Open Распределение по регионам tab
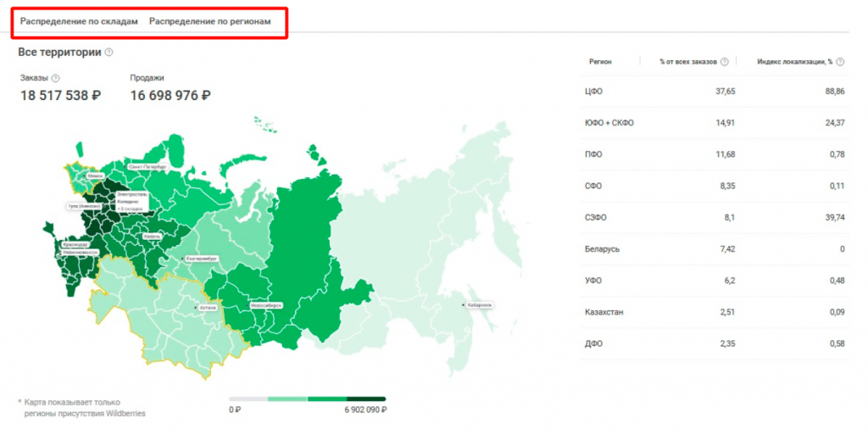The height and width of the screenshot is (435, 868). 210,21
